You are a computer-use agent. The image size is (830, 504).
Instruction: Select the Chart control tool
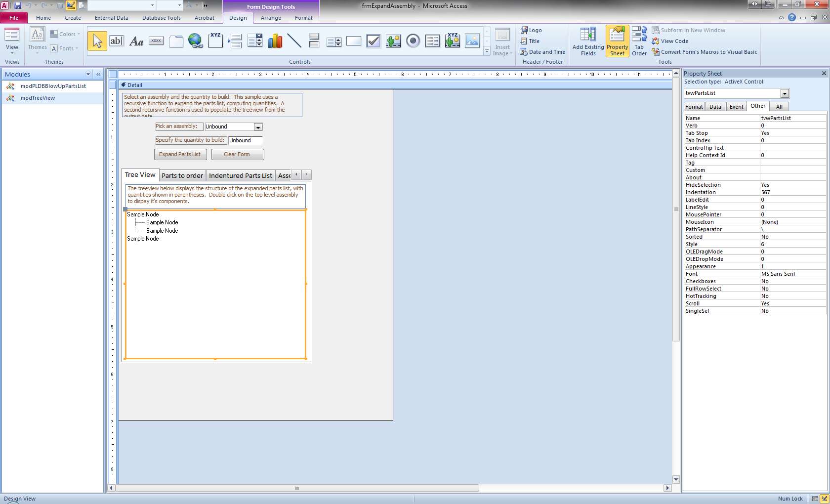tap(275, 41)
